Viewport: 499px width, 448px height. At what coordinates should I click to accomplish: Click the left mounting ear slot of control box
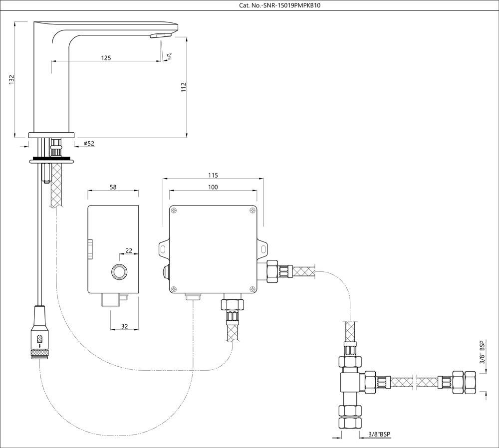click(163, 247)
